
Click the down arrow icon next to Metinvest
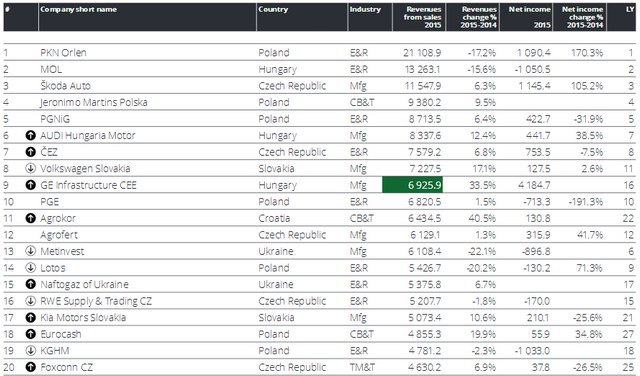30,251
